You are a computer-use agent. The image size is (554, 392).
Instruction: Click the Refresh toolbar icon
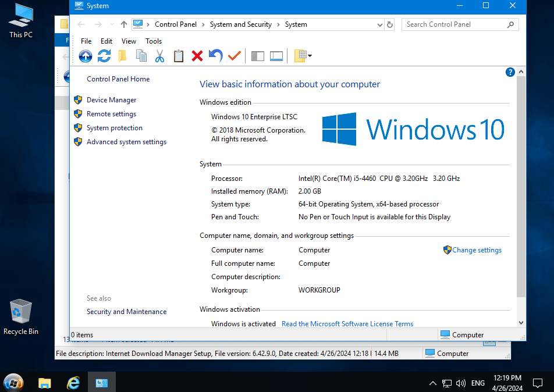click(x=104, y=56)
